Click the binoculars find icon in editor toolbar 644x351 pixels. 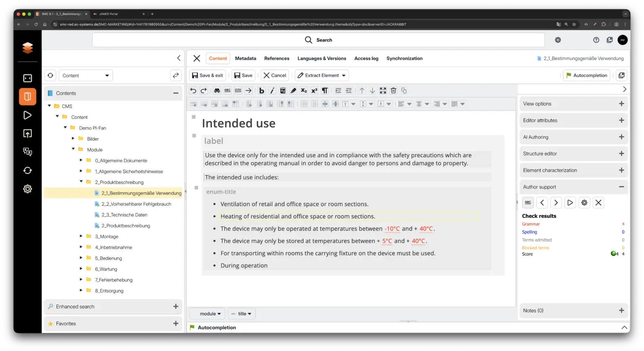pyautogui.click(x=217, y=91)
